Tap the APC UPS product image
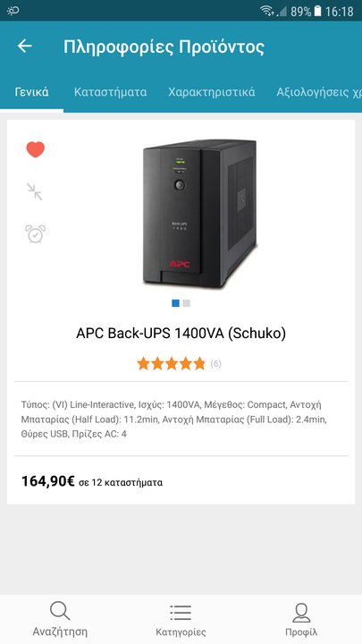The height and width of the screenshot is (644, 362). 200,214
